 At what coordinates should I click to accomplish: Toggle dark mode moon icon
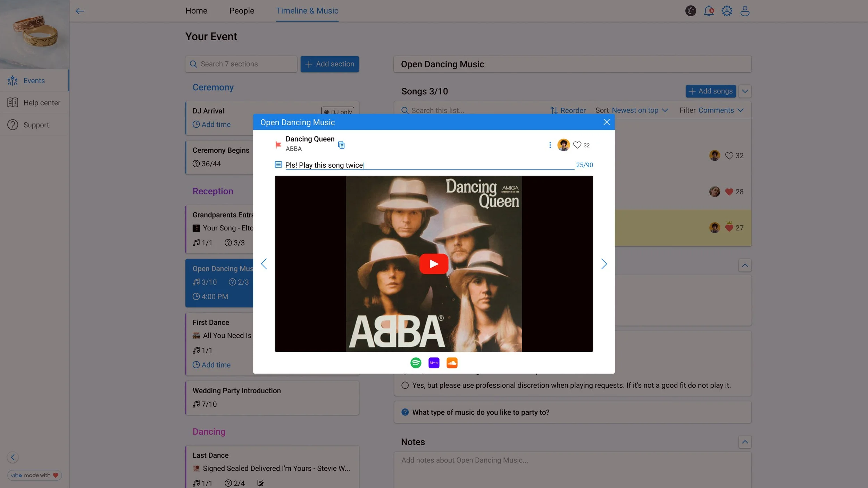point(691,11)
